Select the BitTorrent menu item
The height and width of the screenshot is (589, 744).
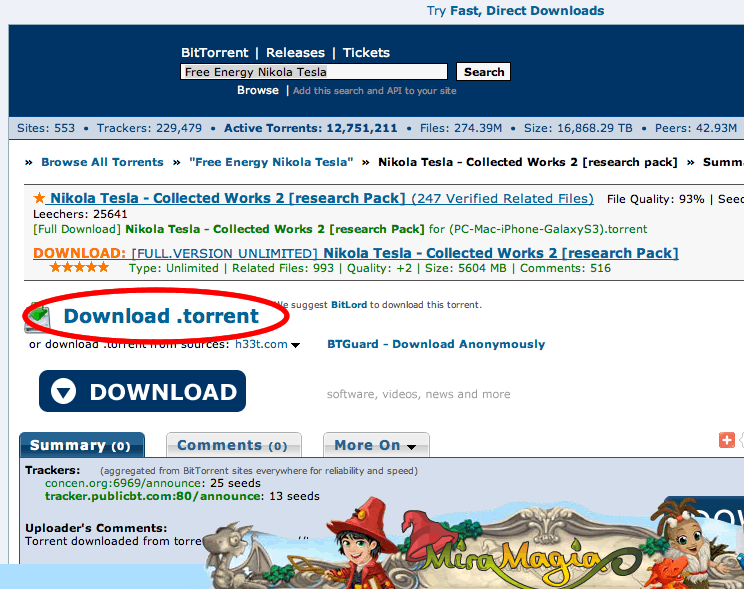pyautogui.click(x=214, y=53)
